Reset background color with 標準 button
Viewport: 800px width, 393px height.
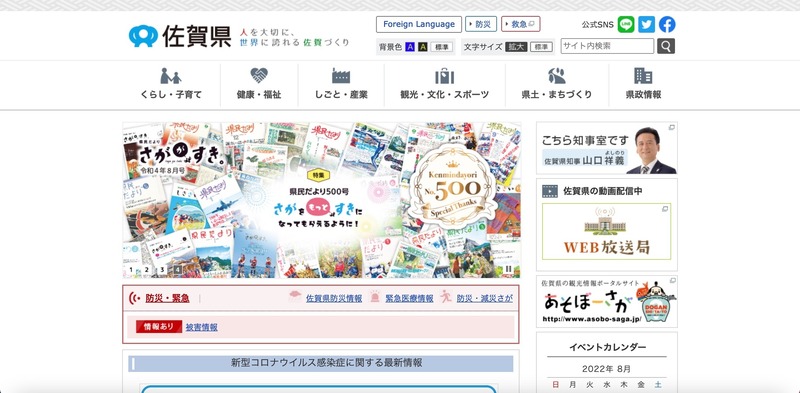(x=442, y=47)
